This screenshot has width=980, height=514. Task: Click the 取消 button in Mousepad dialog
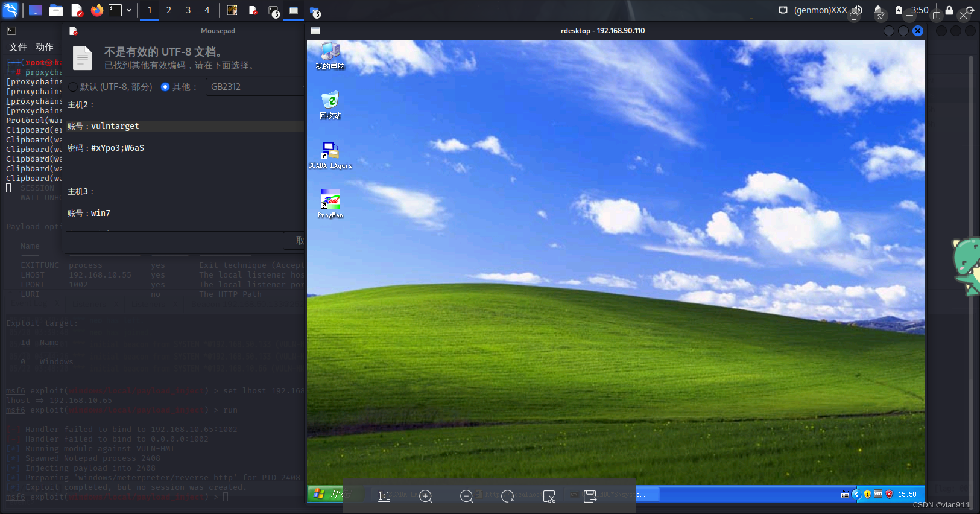click(x=296, y=240)
